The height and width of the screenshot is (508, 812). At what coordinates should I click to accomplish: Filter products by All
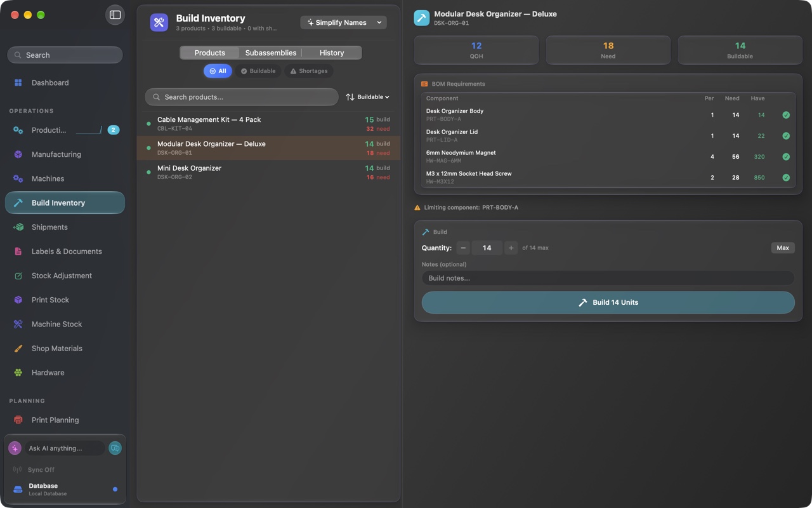point(218,71)
